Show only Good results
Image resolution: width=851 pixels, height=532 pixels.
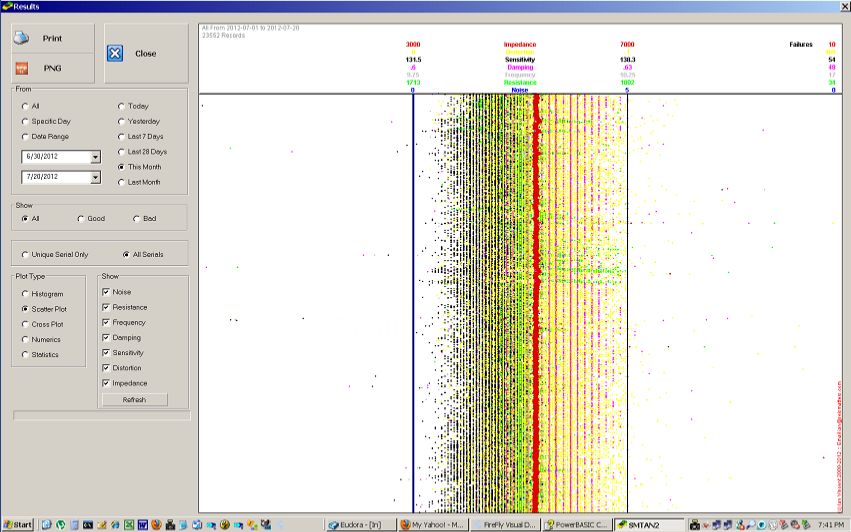tap(81, 219)
